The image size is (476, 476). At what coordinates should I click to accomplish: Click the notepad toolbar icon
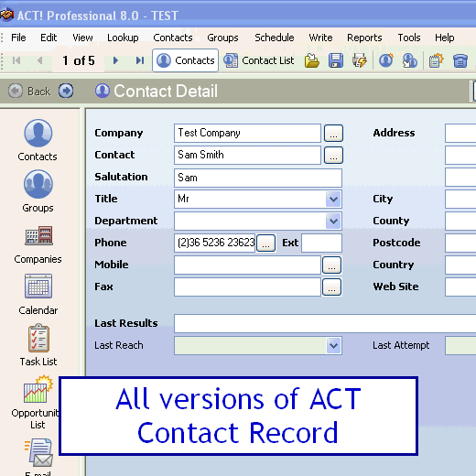[x=436, y=60]
